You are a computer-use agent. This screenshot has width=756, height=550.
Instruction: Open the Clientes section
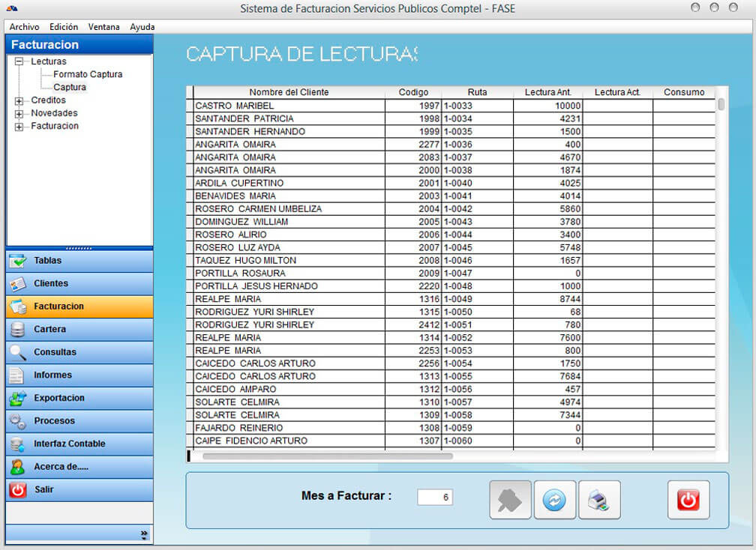79,284
